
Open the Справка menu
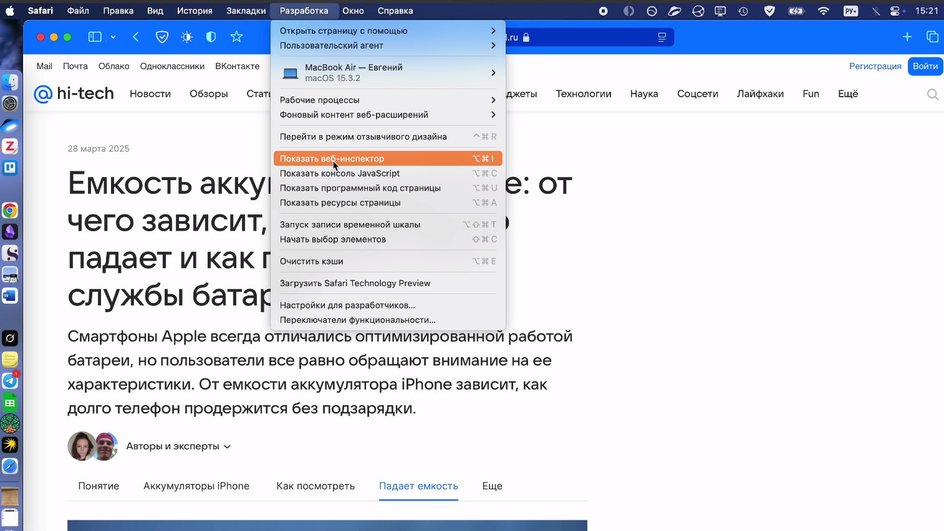click(395, 11)
